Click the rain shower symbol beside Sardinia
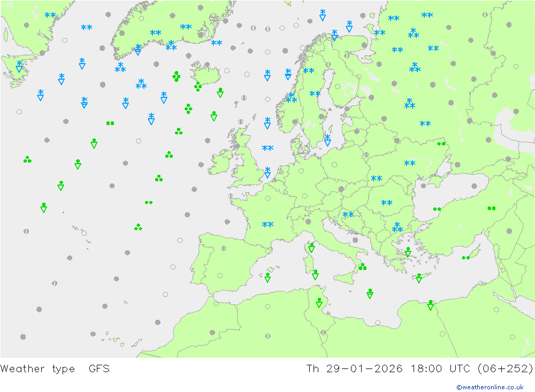 [x=315, y=275]
